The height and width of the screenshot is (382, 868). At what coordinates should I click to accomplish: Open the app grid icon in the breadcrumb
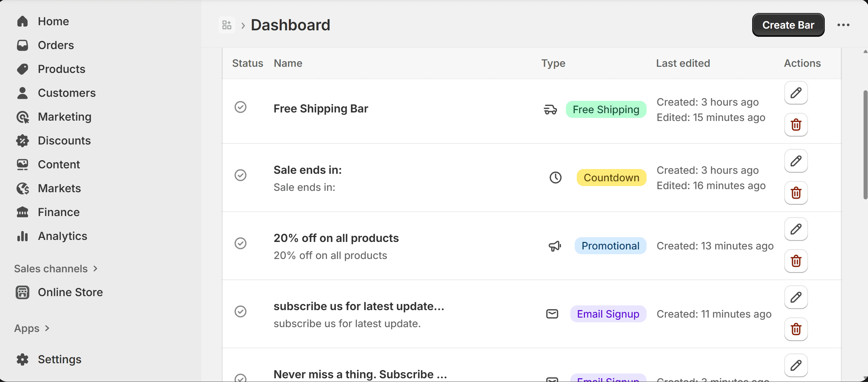pos(227,25)
